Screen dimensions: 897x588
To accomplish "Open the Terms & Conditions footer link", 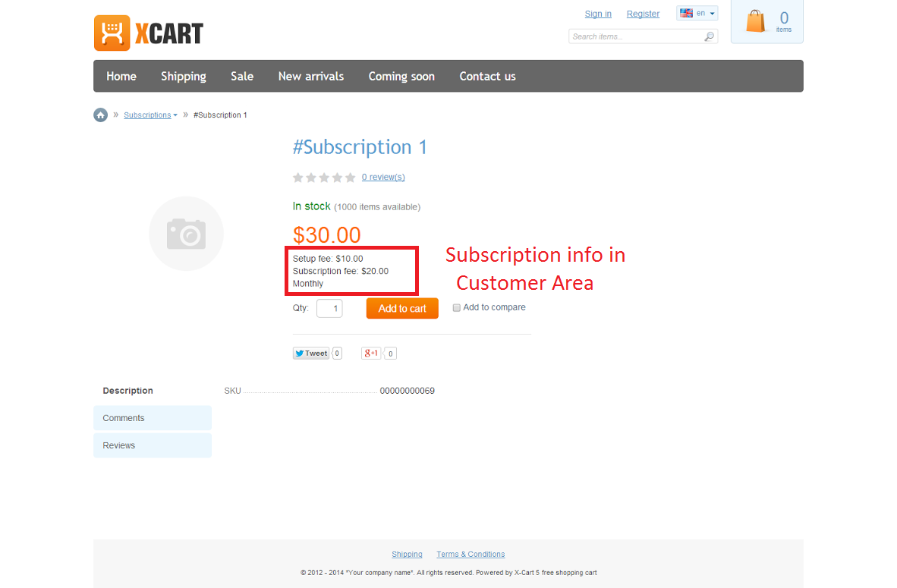I will (x=471, y=555).
